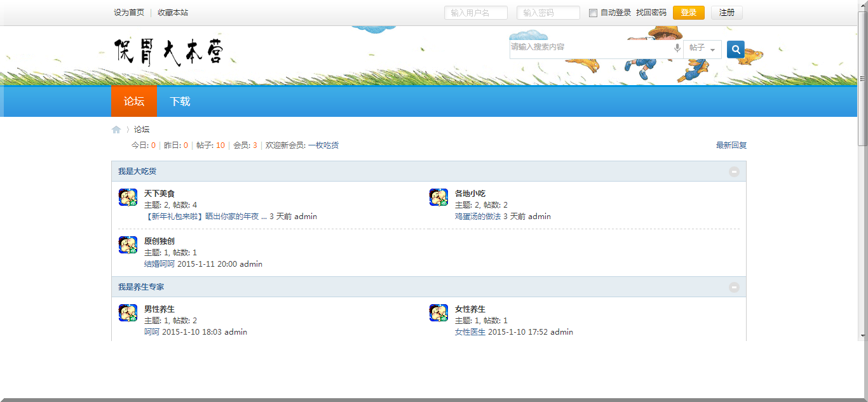Image resolution: width=868 pixels, height=402 pixels.
Task: Click the page vertical scrollbar down arrow
Action: pyautogui.click(x=862, y=335)
